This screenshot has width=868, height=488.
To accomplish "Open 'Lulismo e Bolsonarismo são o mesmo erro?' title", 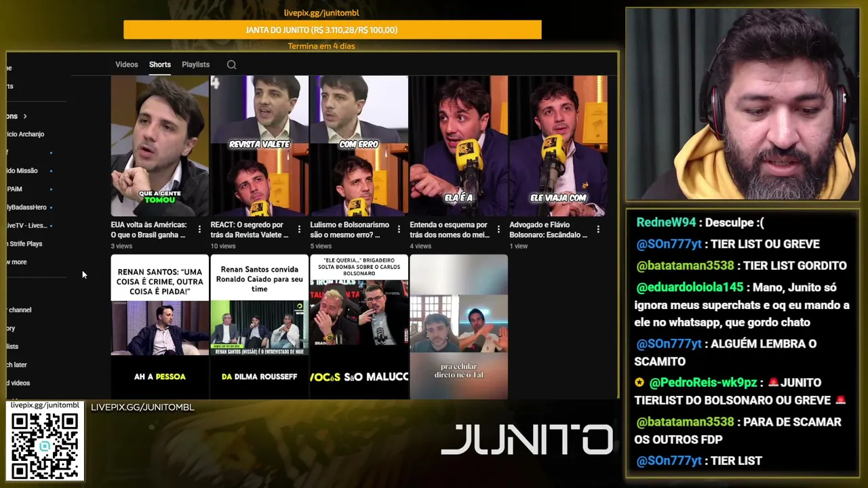I will pyautogui.click(x=350, y=230).
